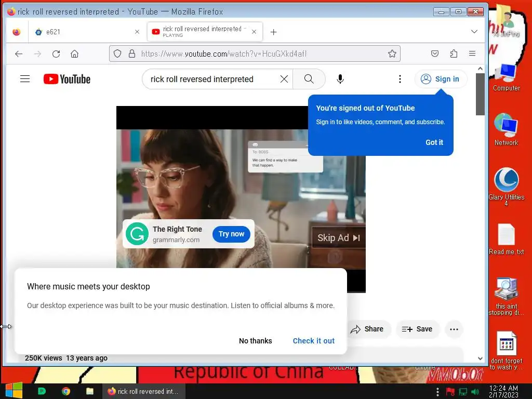The image size is (532, 399).
Task: Open File Explorer from taskbar
Action: click(90, 391)
